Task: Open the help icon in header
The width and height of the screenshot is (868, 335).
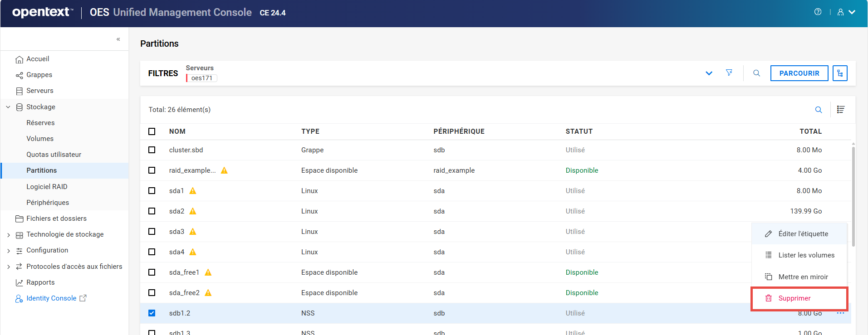Action: pos(818,12)
